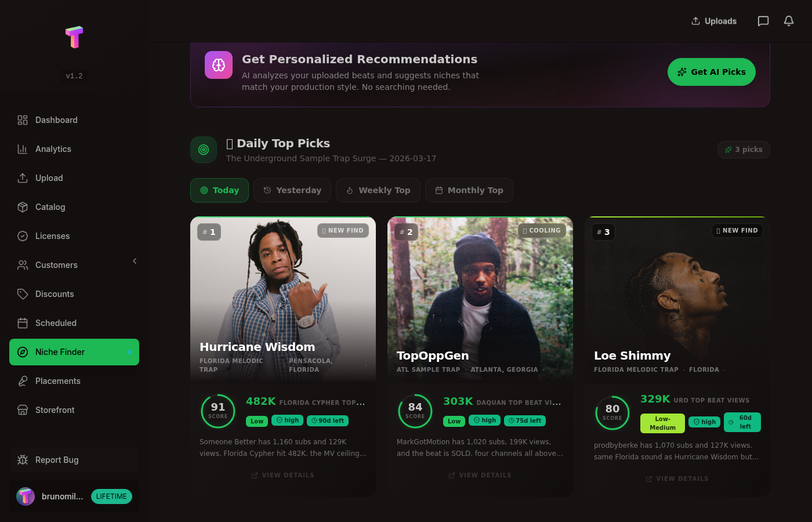The height and width of the screenshot is (522, 812).
Task: Collapse the sidebar with the chevron
Action: pos(135,261)
